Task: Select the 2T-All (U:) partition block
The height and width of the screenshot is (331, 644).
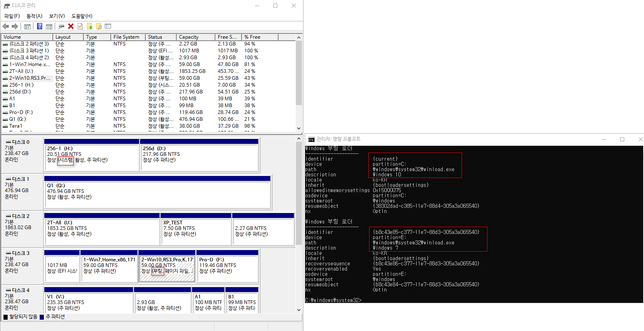Action: [x=102, y=229]
